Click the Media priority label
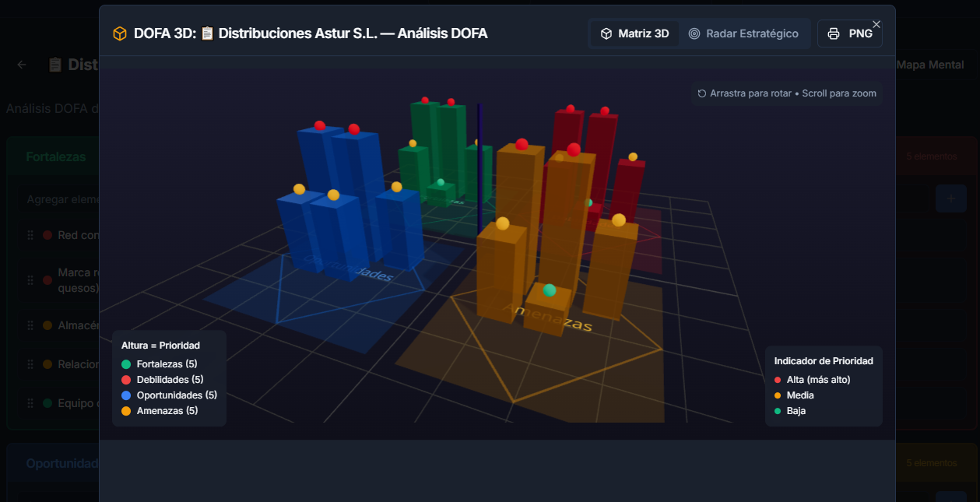The height and width of the screenshot is (502, 980). click(800, 395)
